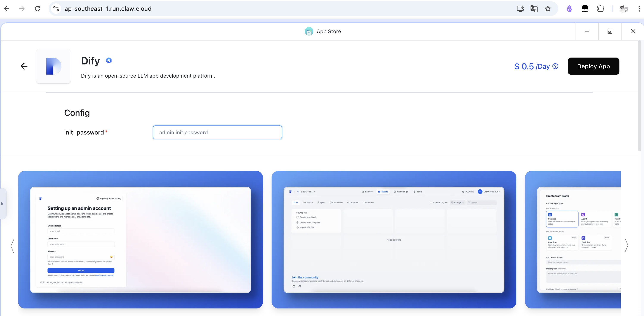
Task: Focus the admin init password field
Action: point(217,133)
